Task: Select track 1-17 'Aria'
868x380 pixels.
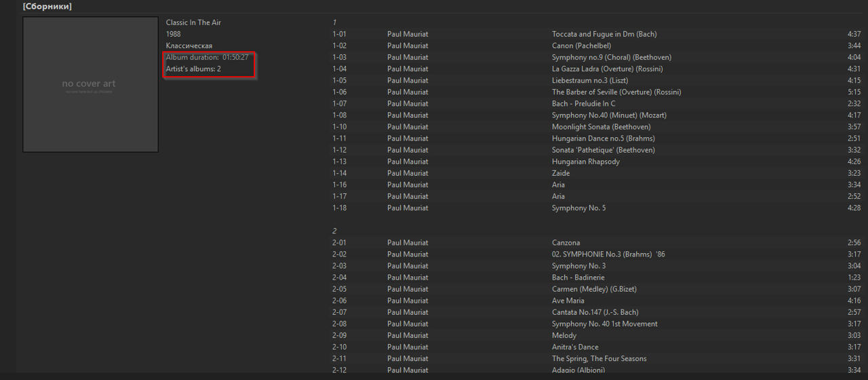Action: point(597,195)
